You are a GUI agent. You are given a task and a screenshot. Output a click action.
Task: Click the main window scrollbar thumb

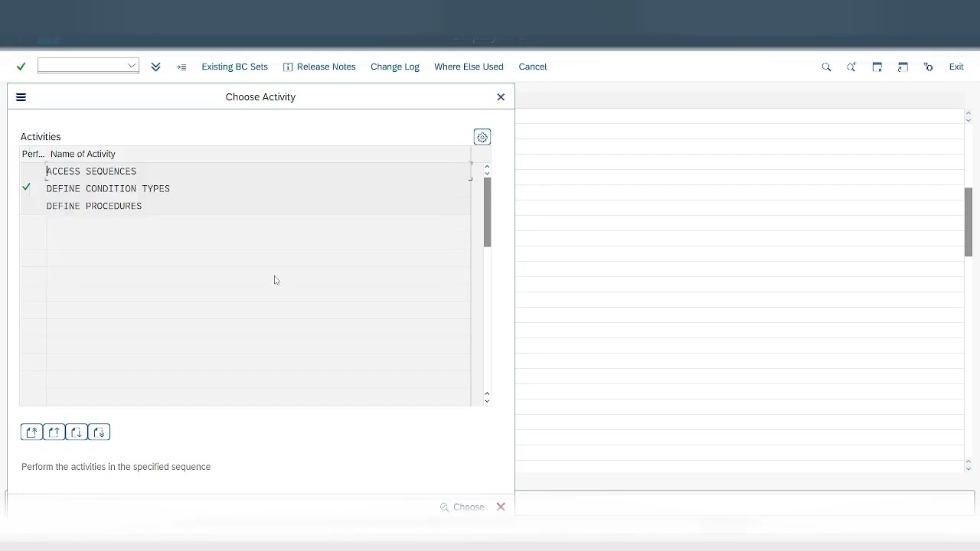pos(968,222)
